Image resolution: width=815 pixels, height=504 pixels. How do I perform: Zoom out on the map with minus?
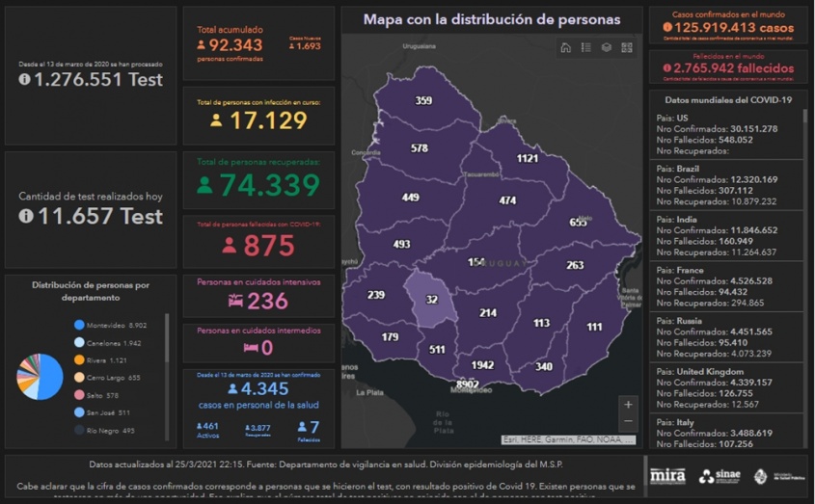coord(628,421)
